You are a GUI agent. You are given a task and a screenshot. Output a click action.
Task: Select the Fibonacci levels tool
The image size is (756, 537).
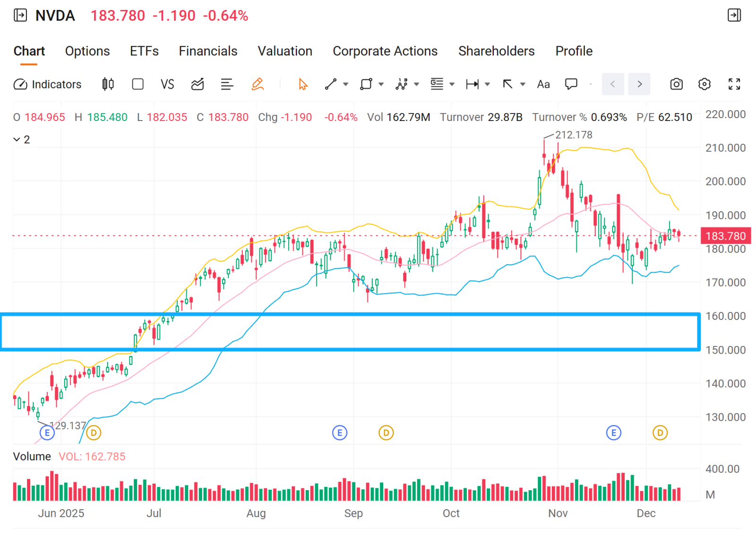click(437, 84)
